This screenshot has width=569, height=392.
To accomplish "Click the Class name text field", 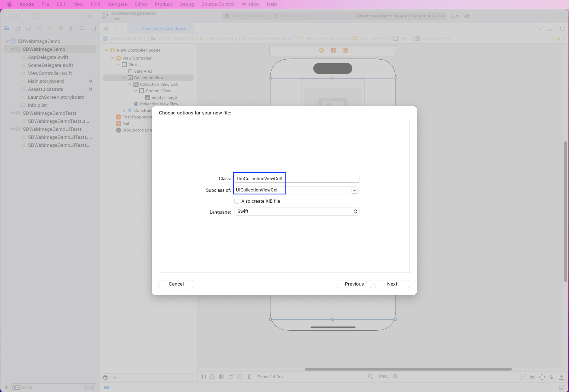I will (x=296, y=179).
